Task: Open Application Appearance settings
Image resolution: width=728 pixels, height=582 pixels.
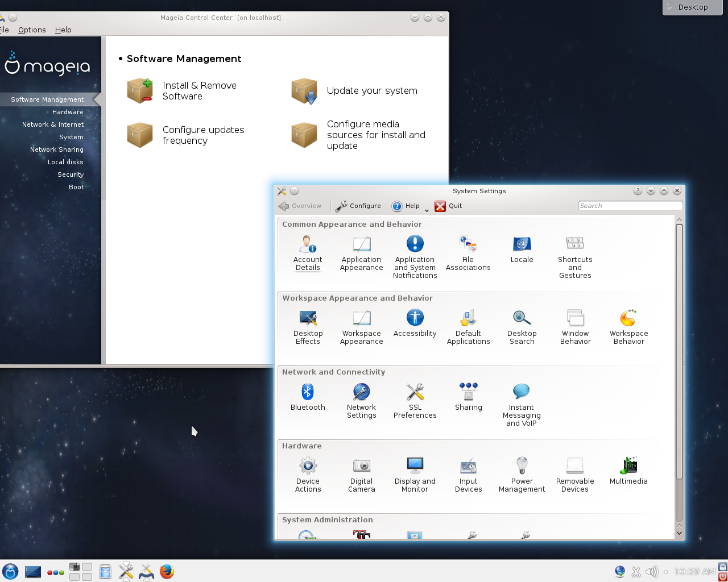Action: (x=361, y=253)
